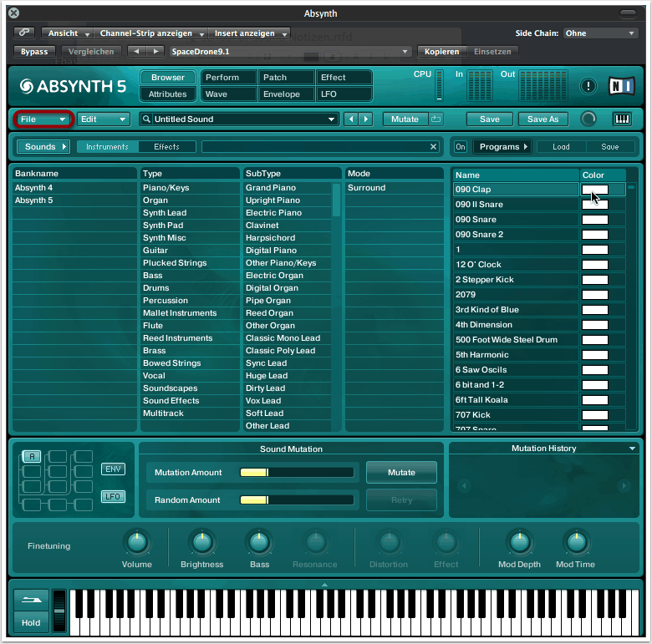Image resolution: width=652 pixels, height=644 pixels.
Task: Clear search field with the X icon
Action: point(433,147)
